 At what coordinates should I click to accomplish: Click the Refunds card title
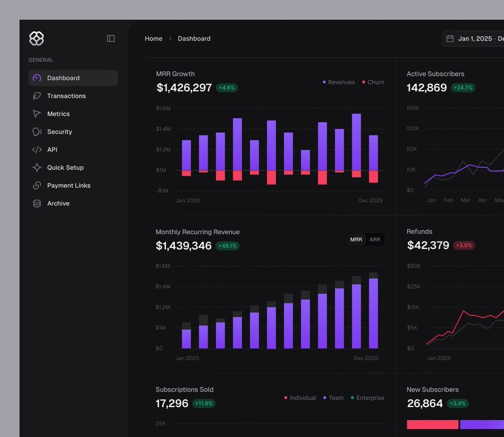(419, 232)
